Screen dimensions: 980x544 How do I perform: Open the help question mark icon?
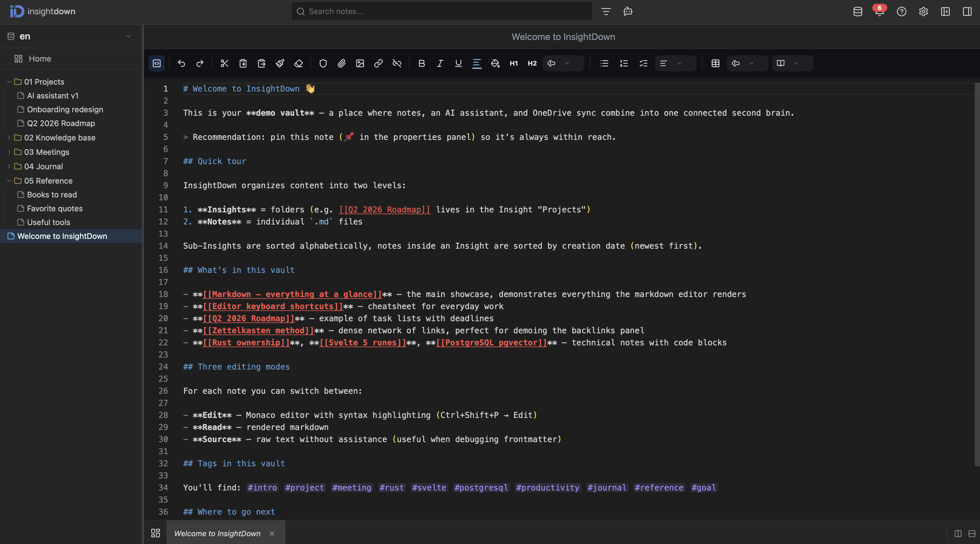(901, 12)
